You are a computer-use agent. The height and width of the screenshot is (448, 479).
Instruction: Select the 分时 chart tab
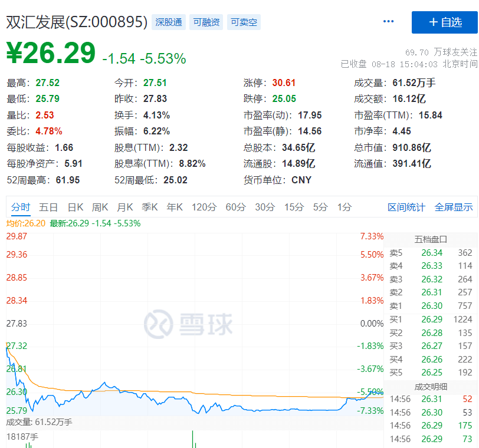(x=20, y=207)
